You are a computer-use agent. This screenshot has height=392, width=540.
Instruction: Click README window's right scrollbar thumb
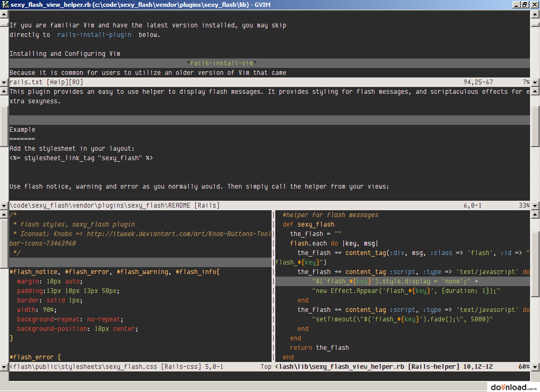click(536, 126)
